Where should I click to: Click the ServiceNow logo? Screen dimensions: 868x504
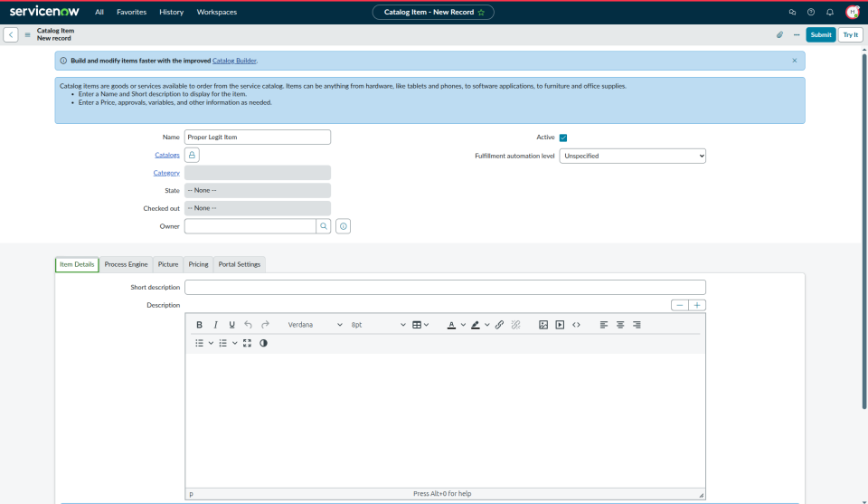pyautogui.click(x=44, y=12)
